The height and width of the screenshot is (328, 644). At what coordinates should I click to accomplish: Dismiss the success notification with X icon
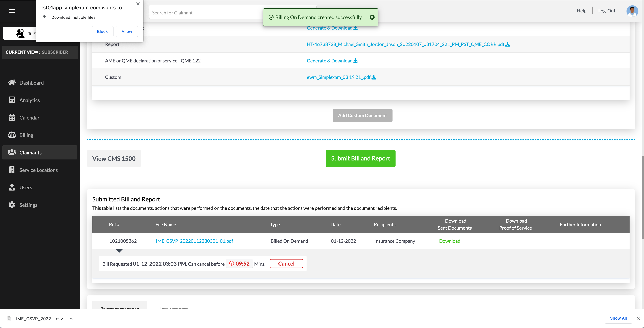[372, 17]
